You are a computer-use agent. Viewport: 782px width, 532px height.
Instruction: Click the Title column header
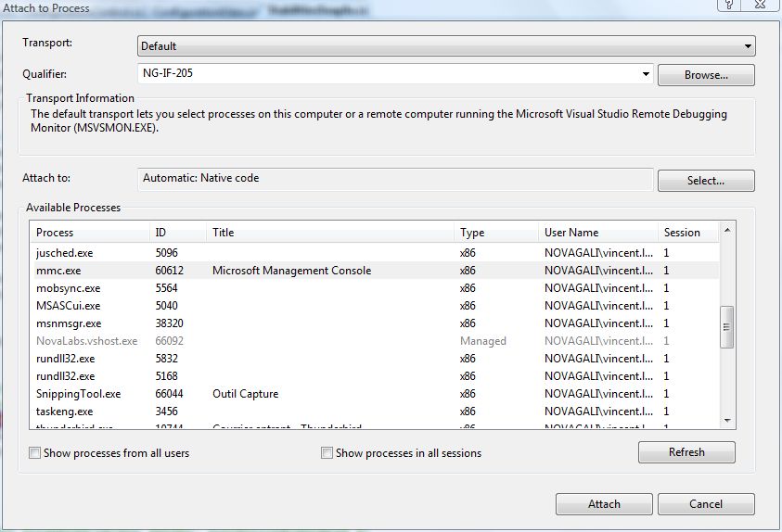point(329,233)
